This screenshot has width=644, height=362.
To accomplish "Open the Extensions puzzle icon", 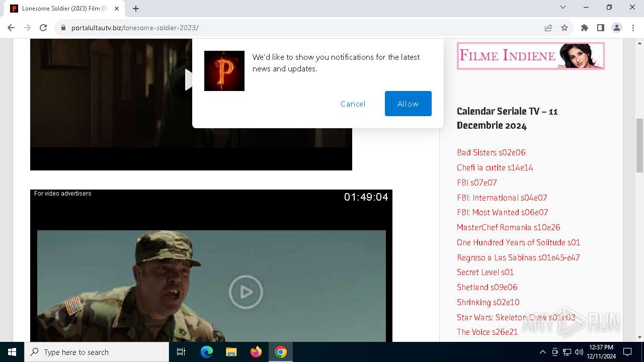I will [585, 28].
